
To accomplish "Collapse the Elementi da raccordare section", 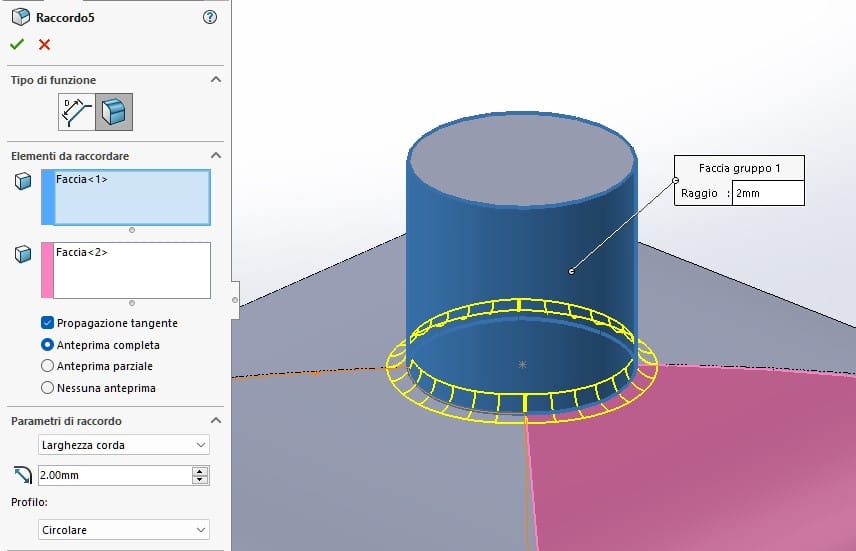I will pos(216,156).
